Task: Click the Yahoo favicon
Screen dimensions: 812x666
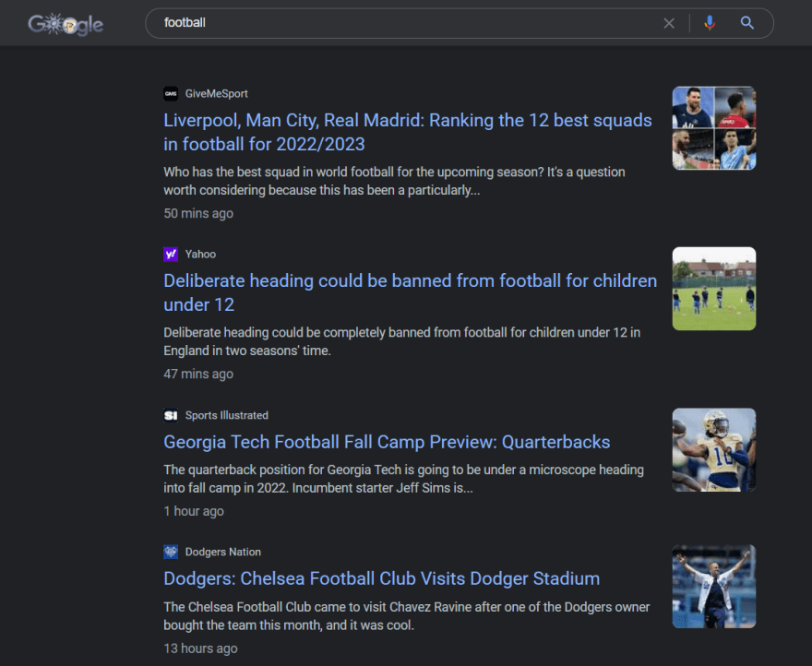Action: coord(171,255)
